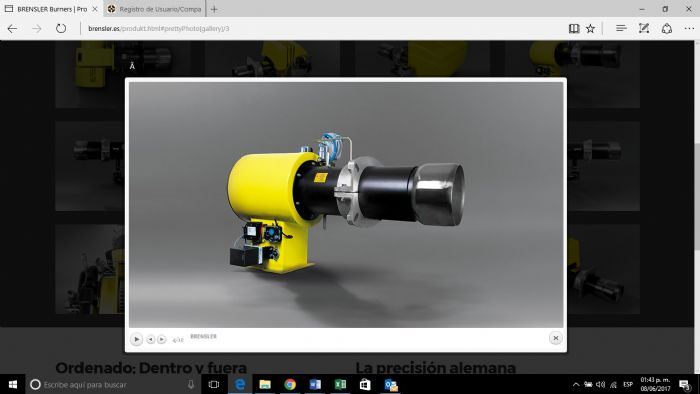700x394 pixels.
Task: Open Outlook from taskbar
Action: click(x=391, y=384)
